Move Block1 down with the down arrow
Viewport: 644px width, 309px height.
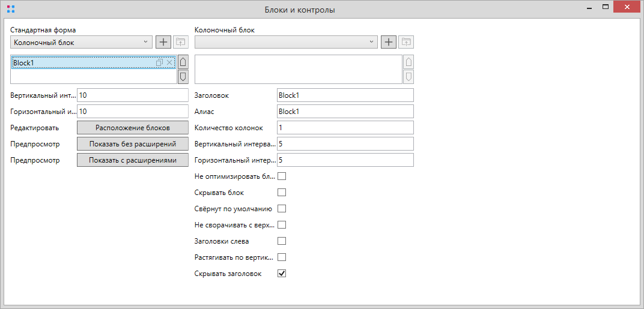coord(183,77)
